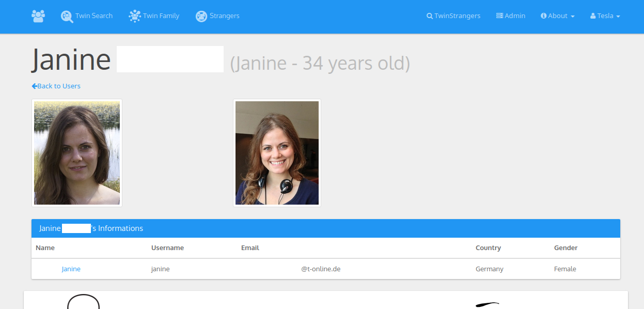Click the '(Janine - 34 years old)' subtitle
Screen dimensions: 644x309
[320, 64]
